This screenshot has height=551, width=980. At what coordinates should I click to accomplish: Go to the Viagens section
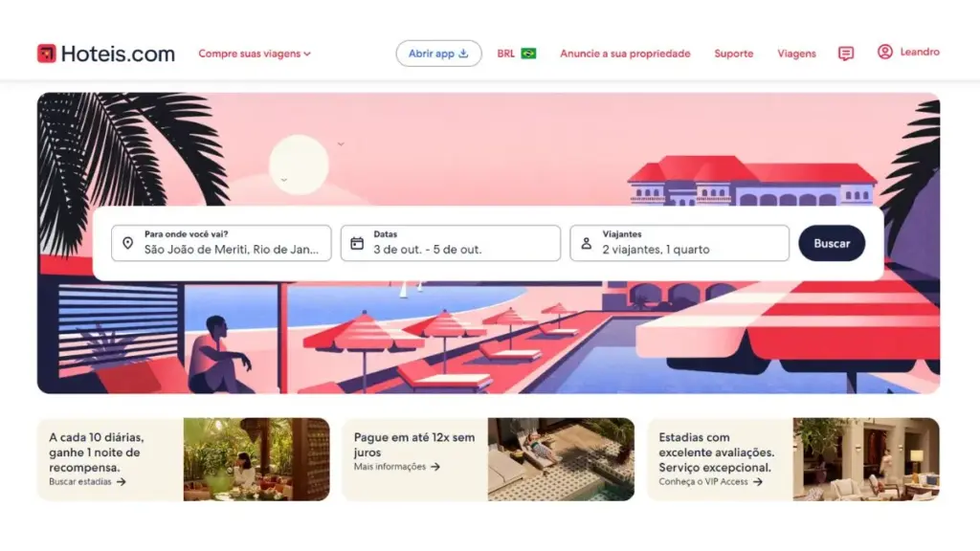pyautogui.click(x=796, y=54)
